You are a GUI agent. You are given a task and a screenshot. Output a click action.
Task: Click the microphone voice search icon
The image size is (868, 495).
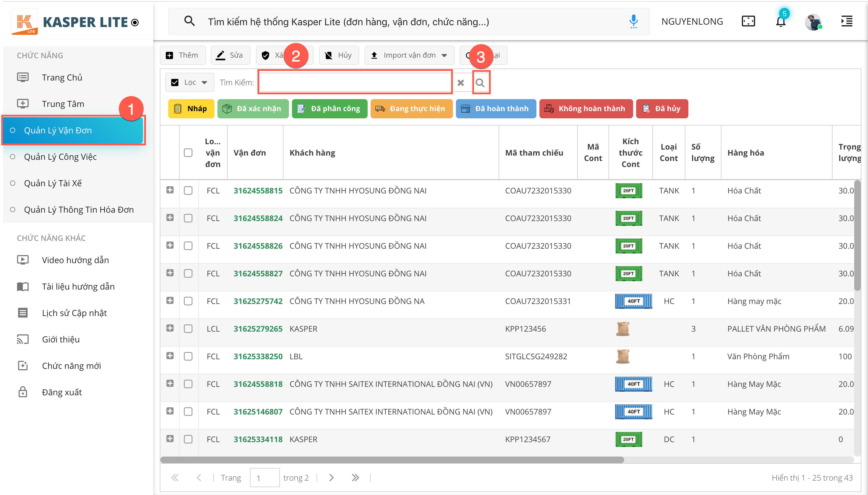coord(633,22)
